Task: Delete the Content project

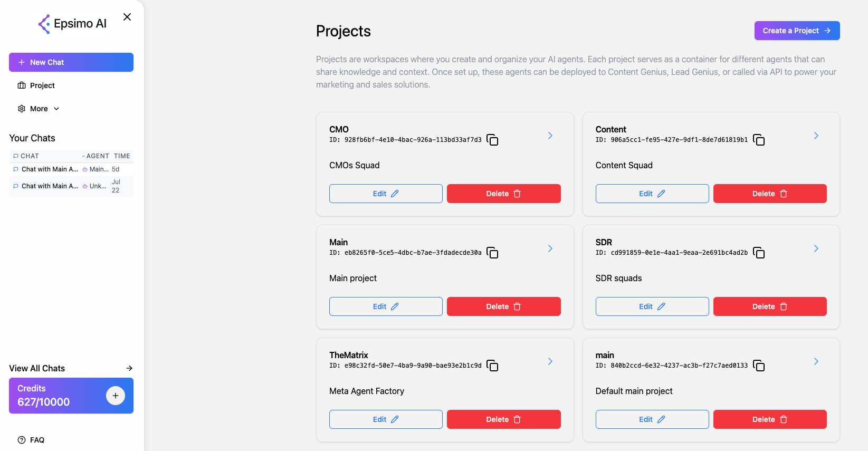Action: pyautogui.click(x=769, y=194)
